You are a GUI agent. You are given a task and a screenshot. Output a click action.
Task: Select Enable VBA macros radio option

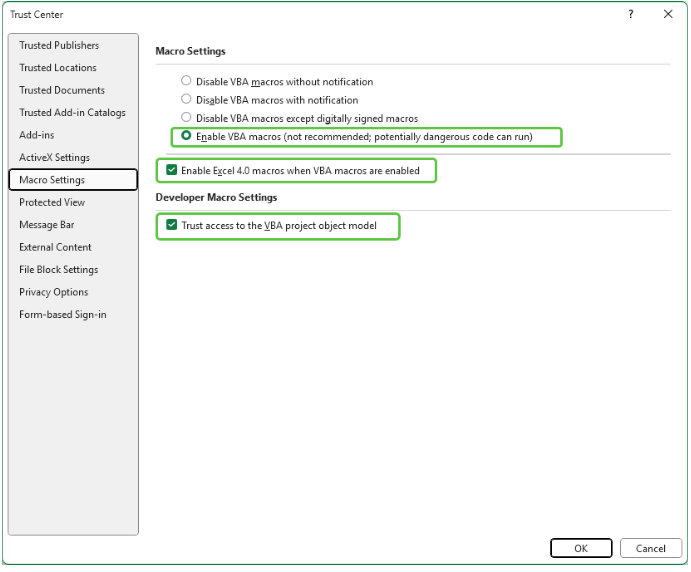(x=186, y=136)
